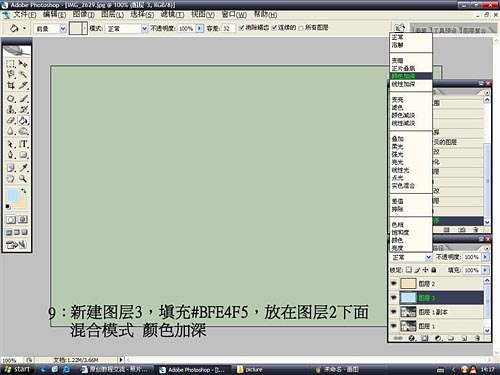Select the Clone Stamp tool
Screen dimensions: 500x375
[11, 109]
